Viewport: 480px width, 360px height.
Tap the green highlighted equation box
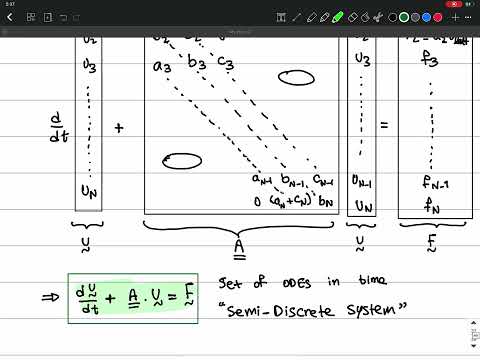(x=133, y=298)
